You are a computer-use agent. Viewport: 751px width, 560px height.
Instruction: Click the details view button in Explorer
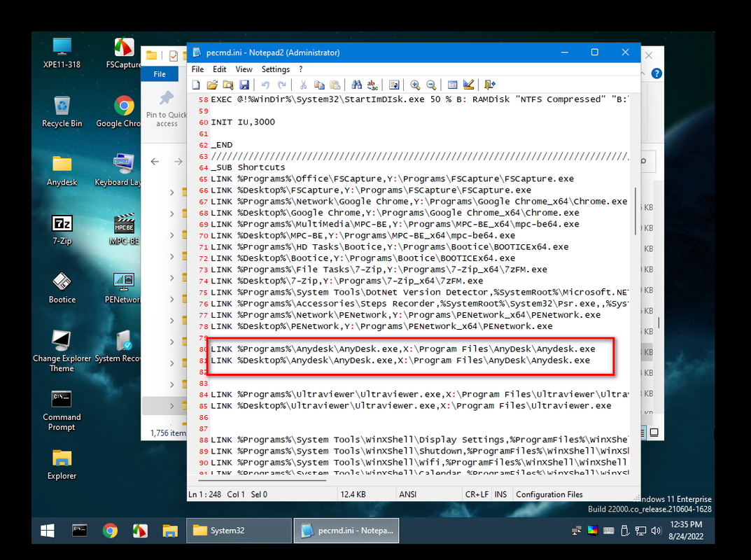pos(643,432)
